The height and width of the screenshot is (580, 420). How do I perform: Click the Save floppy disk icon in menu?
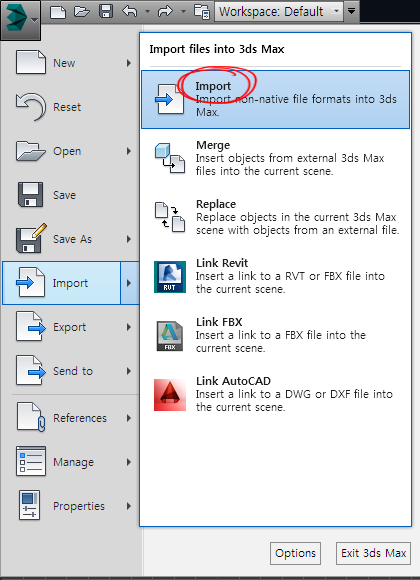click(30, 195)
